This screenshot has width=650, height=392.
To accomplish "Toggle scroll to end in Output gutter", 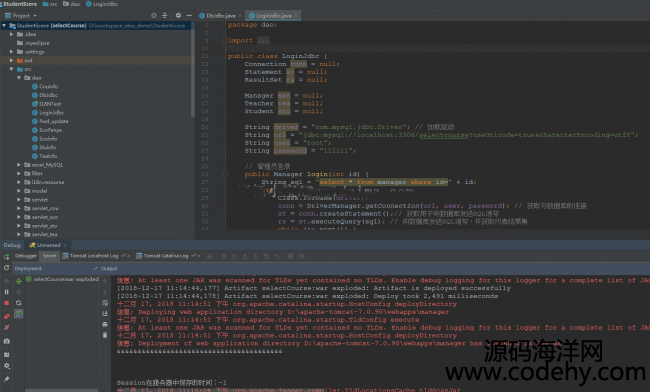I will point(105,314).
